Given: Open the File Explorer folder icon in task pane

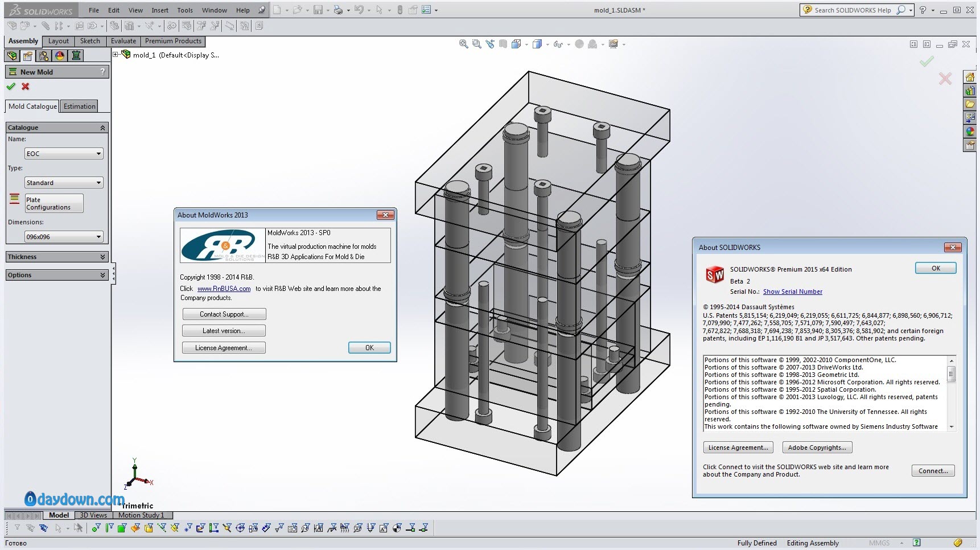Looking at the screenshot, I should 970,105.
